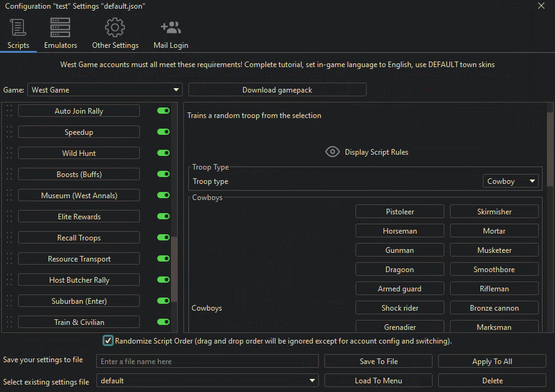Click drag handle beside Elite Rewards
Image resolution: width=555 pixels, height=392 pixels.
[x=9, y=217]
